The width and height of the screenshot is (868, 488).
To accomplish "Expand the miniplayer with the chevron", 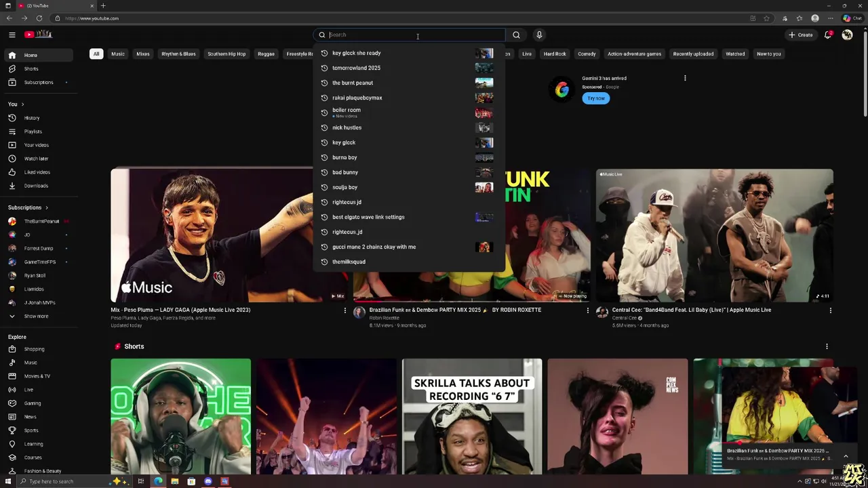I will tap(846, 455).
